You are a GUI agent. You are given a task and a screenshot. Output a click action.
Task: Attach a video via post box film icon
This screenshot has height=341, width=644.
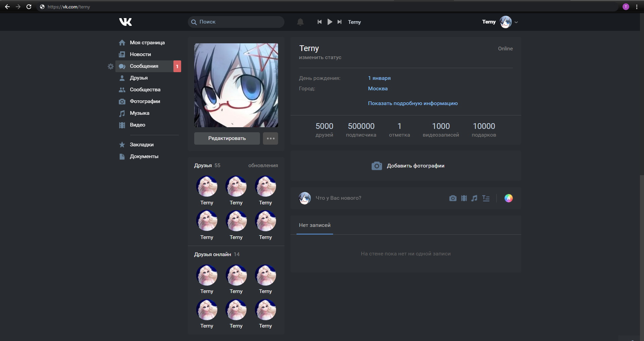click(x=464, y=198)
